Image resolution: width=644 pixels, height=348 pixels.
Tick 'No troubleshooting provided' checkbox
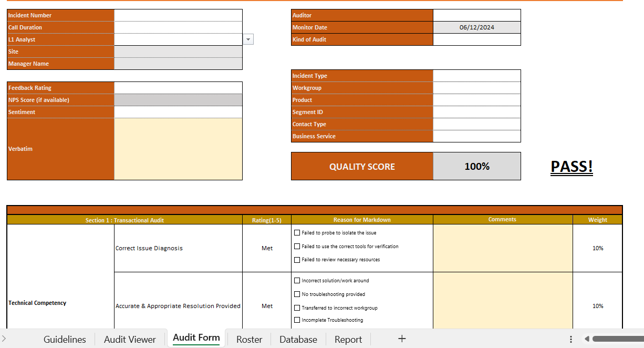[x=297, y=294]
